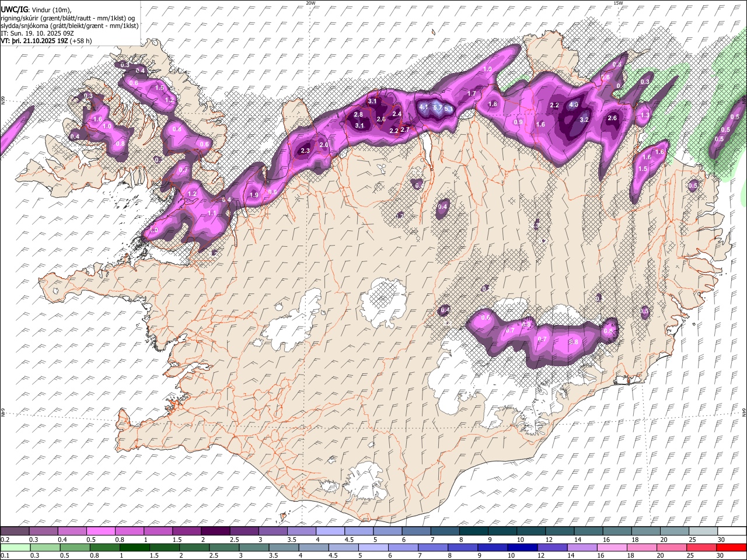Pick lower scale swatch between 3.5 and 4

[x=284, y=547]
